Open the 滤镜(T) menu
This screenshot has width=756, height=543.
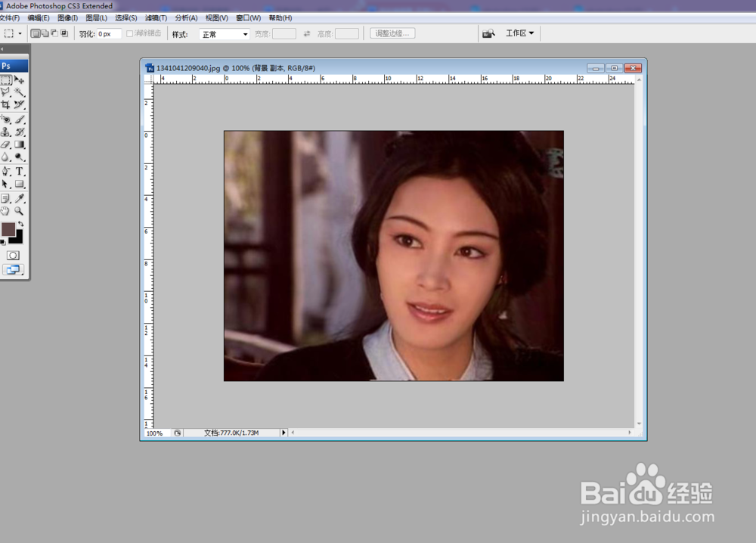[x=156, y=18]
